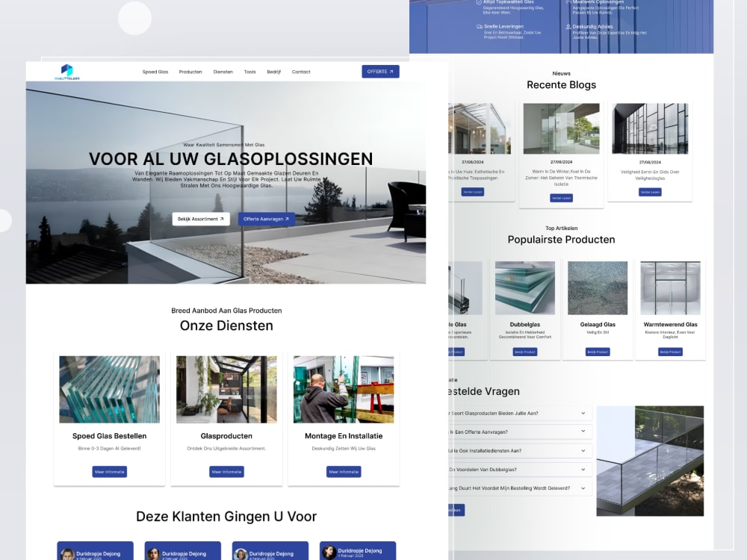747x560 pixels.
Task: Click the Warmtewerend Glas product name
Action: [x=670, y=325]
